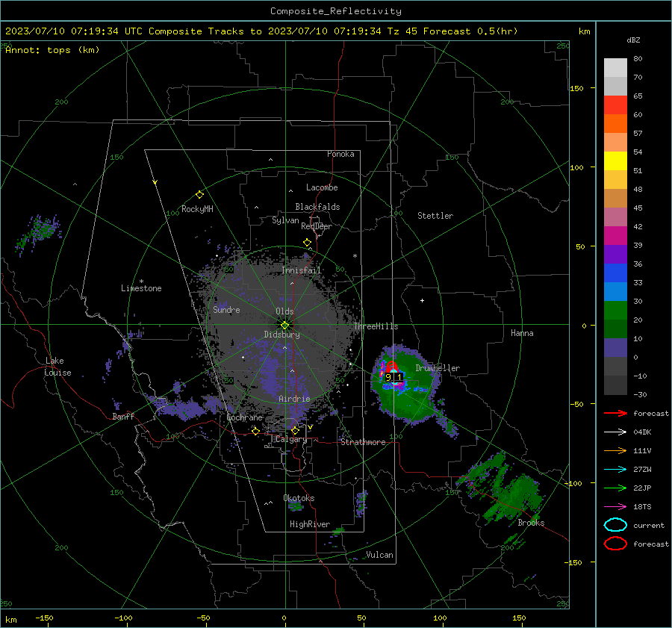
Task: Click the magenta 18TS arrow legend icon
Action: pos(615,507)
